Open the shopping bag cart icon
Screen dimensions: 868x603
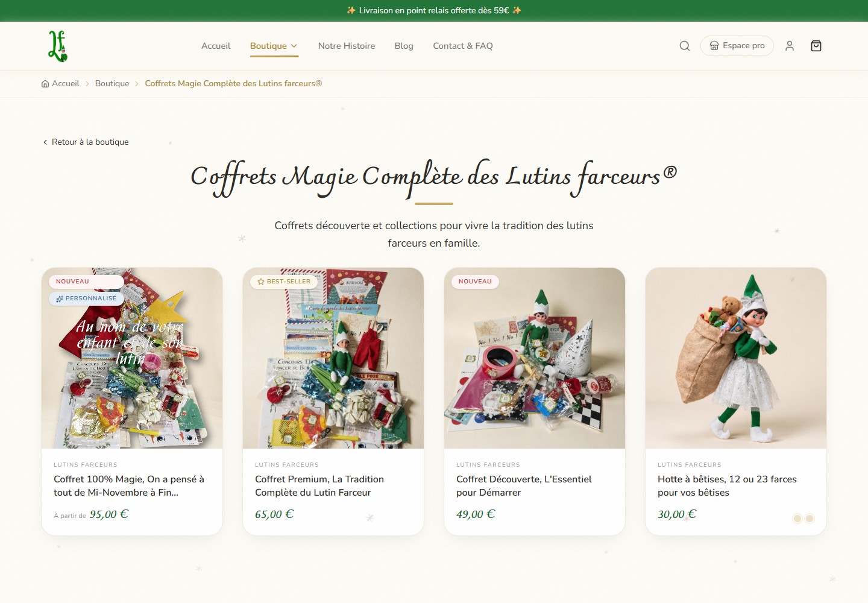tap(816, 46)
